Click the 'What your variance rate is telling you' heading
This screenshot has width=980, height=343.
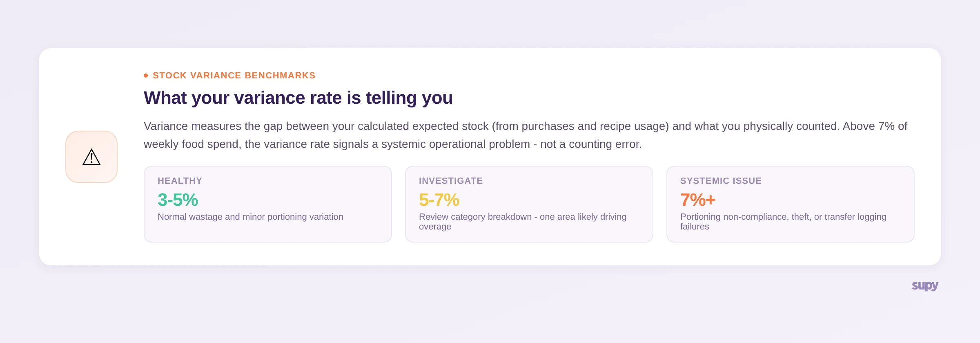(x=298, y=98)
